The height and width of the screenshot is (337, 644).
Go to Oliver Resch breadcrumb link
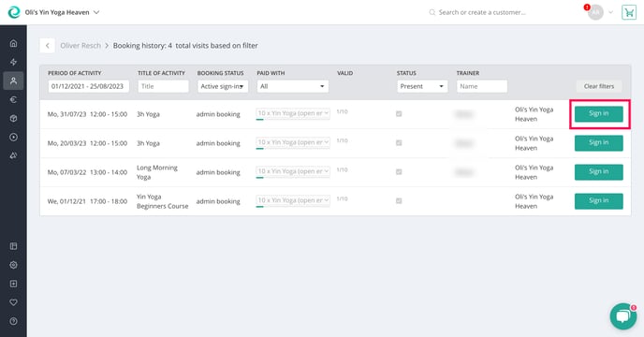pyautogui.click(x=80, y=46)
